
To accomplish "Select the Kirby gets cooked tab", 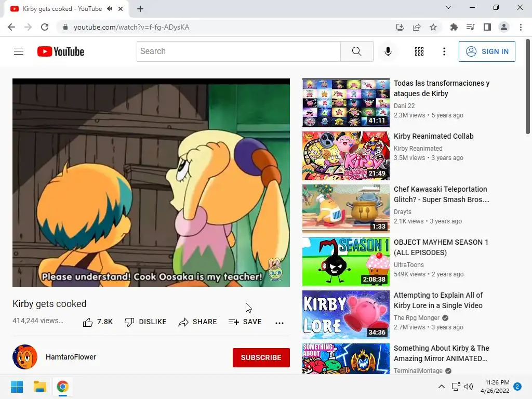I will click(x=66, y=9).
